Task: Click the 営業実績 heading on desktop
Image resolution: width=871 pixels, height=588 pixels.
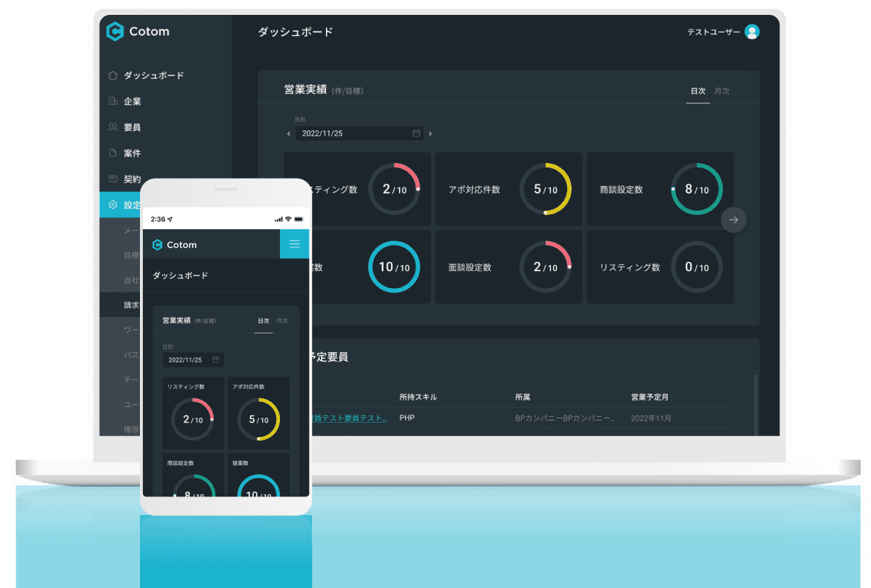Action: click(305, 90)
